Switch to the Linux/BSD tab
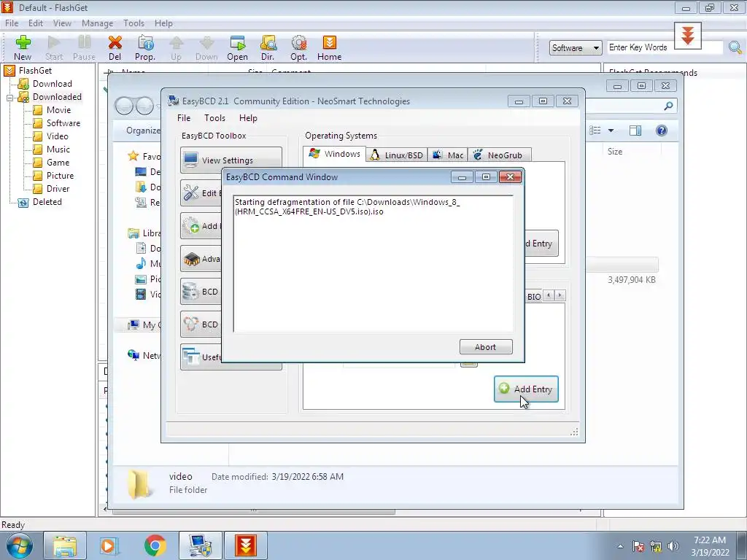This screenshot has width=747, height=560. click(x=397, y=155)
